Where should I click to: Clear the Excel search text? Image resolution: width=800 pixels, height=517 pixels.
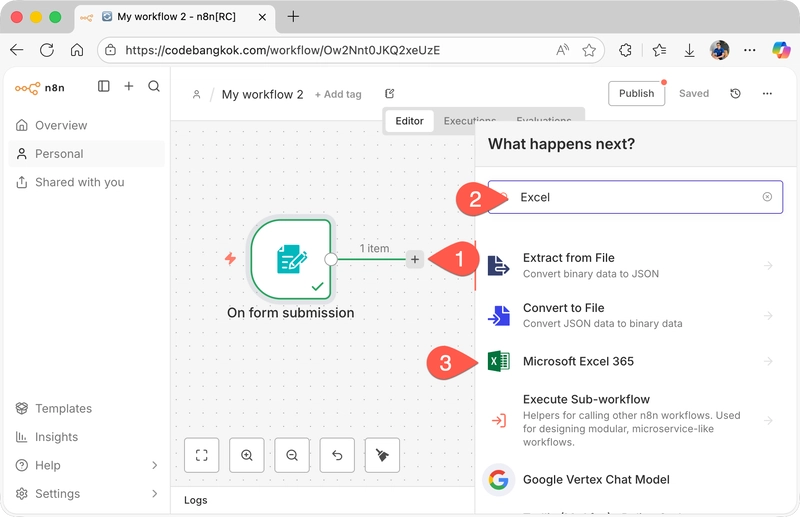(767, 197)
